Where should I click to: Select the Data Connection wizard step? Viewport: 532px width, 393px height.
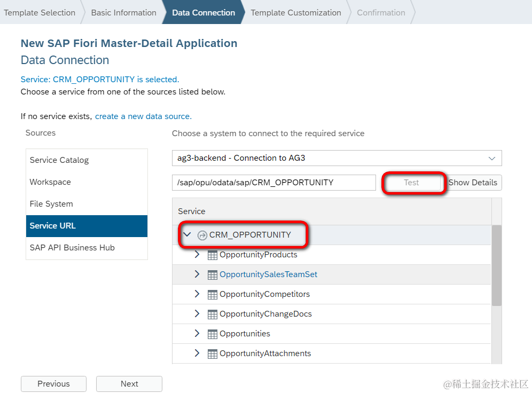204,12
